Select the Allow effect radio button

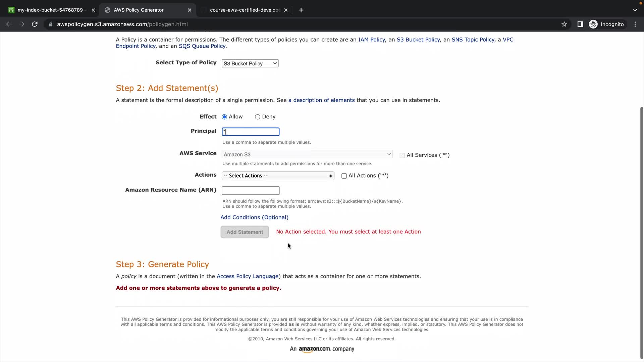[x=224, y=117]
